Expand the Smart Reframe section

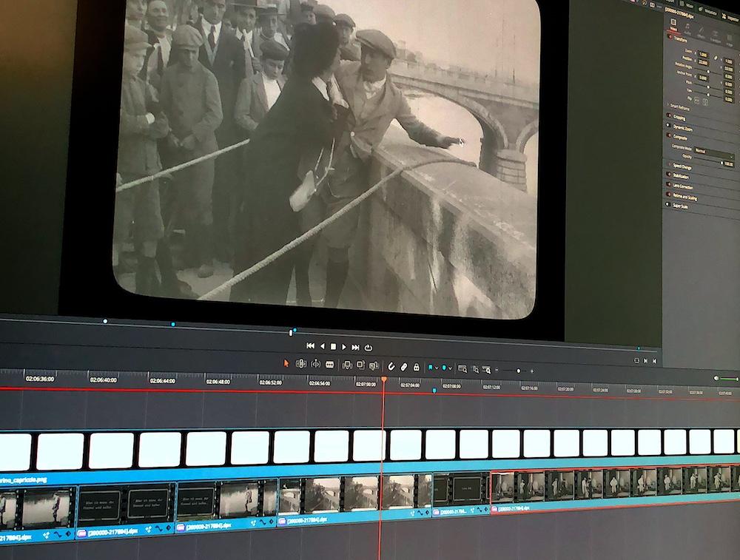tap(679, 108)
